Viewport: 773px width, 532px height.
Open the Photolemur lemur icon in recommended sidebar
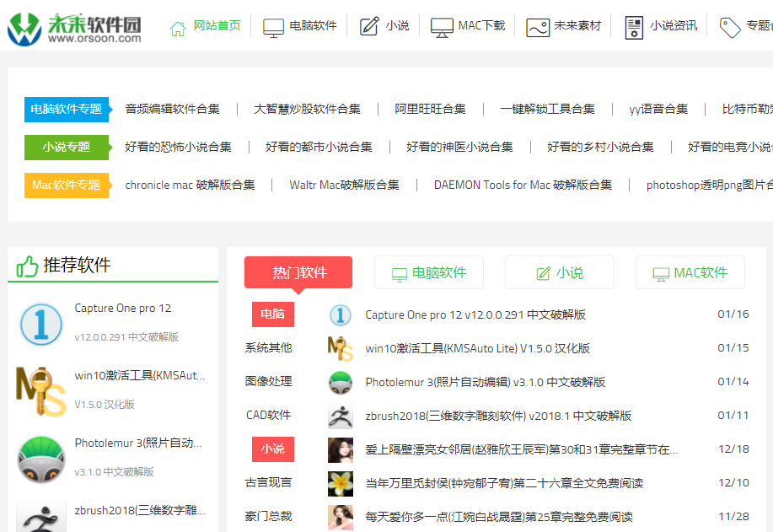[41, 459]
